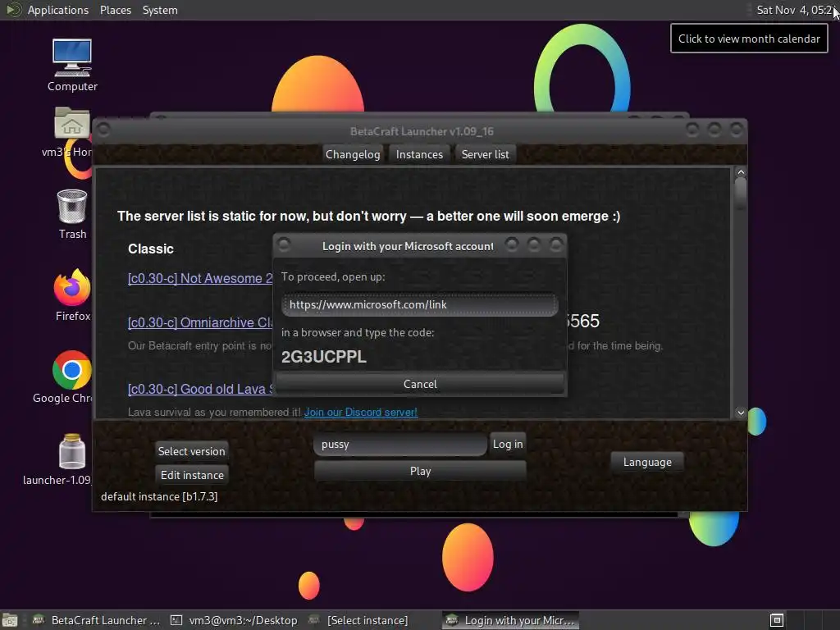Click the Log in button
Viewport: 840px width, 630px height.
coord(507,444)
